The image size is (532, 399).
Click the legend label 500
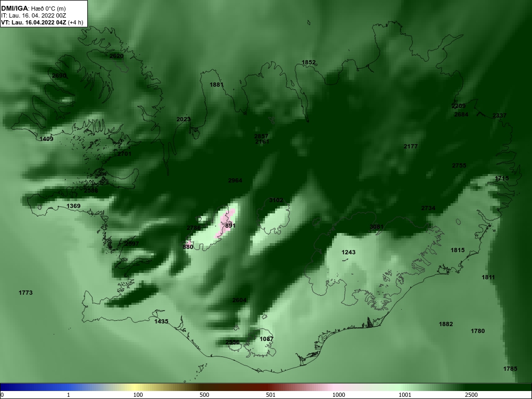click(x=204, y=395)
